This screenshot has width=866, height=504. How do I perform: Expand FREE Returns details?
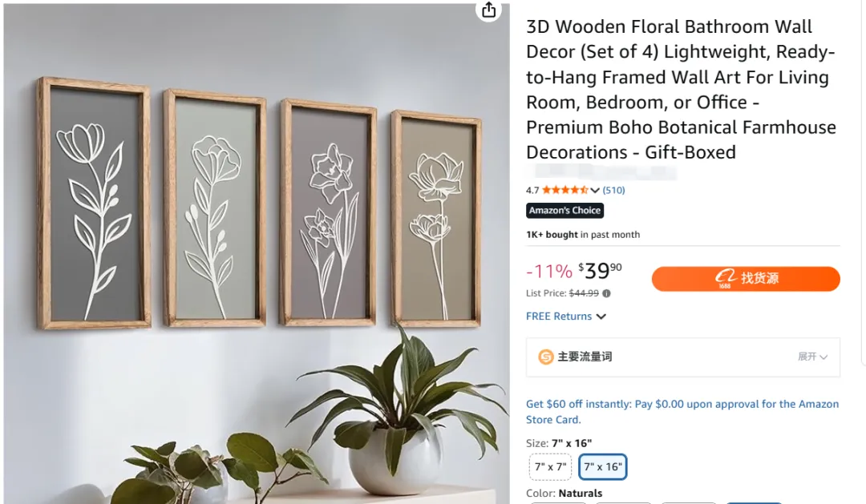tap(566, 317)
